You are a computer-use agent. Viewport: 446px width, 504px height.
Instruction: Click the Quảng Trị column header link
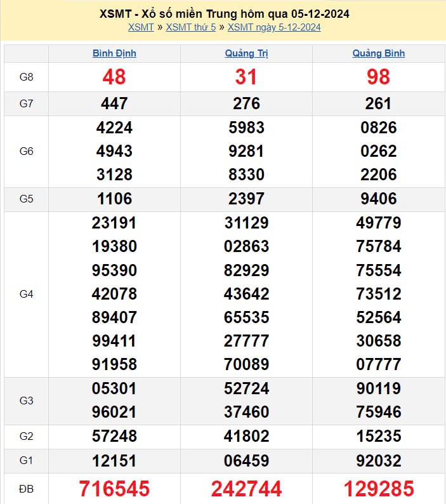tap(246, 53)
